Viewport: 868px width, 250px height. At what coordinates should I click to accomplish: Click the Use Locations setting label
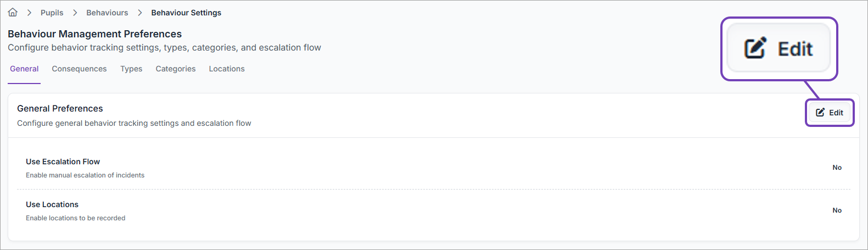click(x=52, y=204)
